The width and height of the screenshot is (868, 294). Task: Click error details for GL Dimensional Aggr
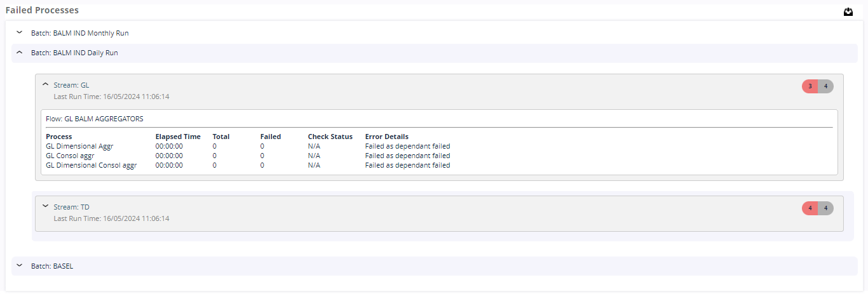pos(407,146)
